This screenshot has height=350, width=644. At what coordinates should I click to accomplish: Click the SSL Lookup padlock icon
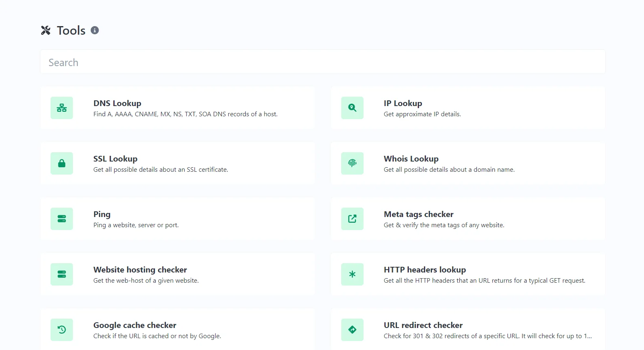[62, 163]
